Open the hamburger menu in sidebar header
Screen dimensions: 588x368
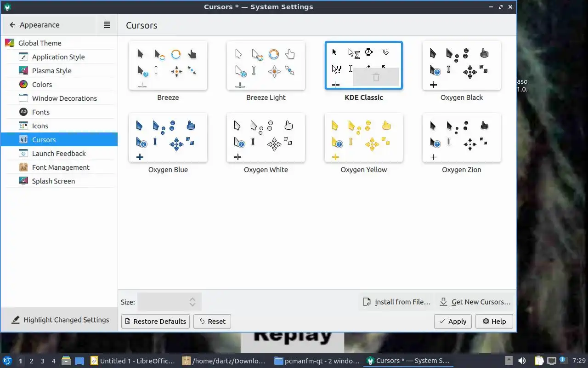107,25
